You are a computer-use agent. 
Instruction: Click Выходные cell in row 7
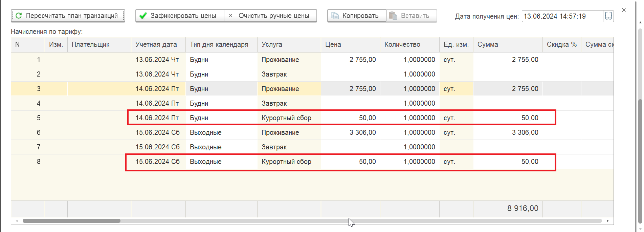(x=222, y=147)
